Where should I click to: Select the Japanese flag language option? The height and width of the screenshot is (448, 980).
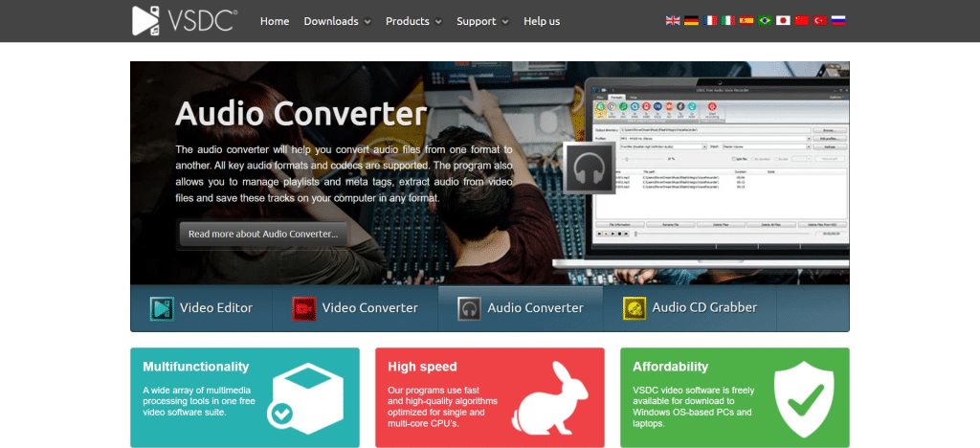[x=783, y=20]
